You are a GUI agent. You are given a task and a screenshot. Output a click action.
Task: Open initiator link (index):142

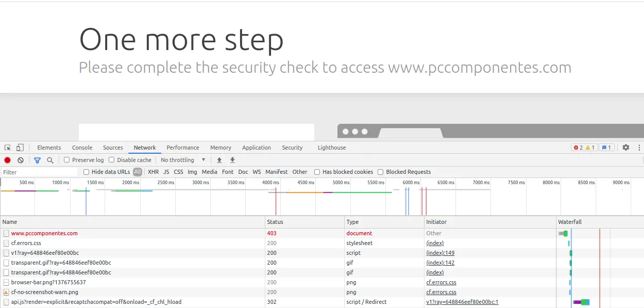[440, 263]
